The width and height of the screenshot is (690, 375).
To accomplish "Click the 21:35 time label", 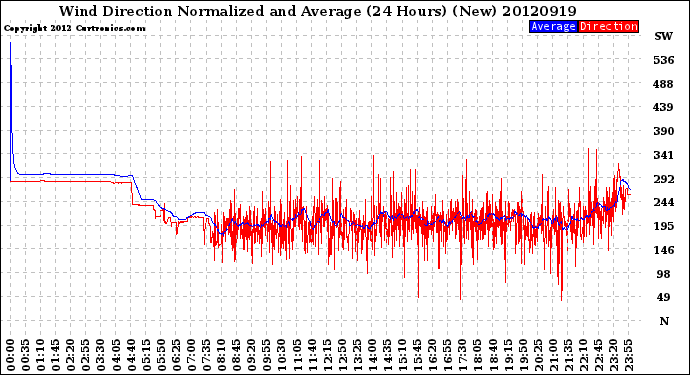I will [x=568, y=355].
